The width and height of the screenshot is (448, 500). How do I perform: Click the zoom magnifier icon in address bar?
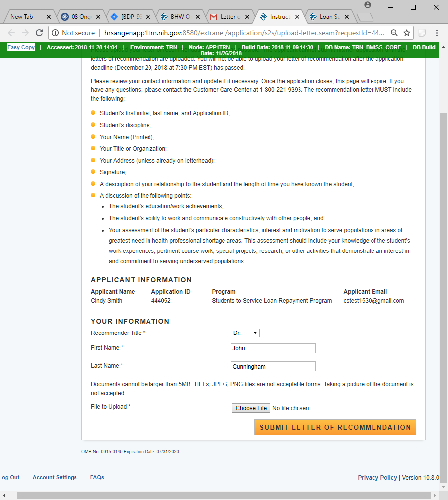point(394,33)
